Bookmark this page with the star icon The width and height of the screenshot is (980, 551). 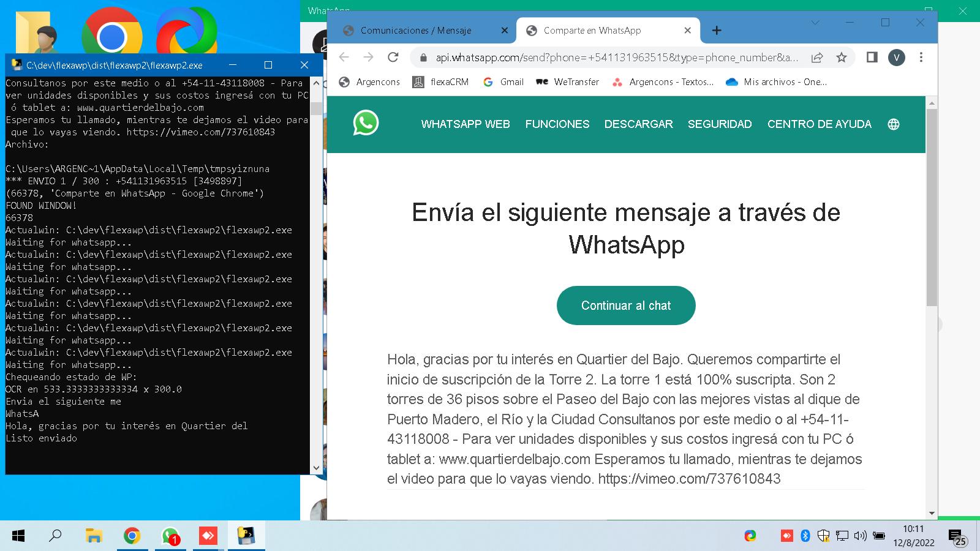[842, 58]
